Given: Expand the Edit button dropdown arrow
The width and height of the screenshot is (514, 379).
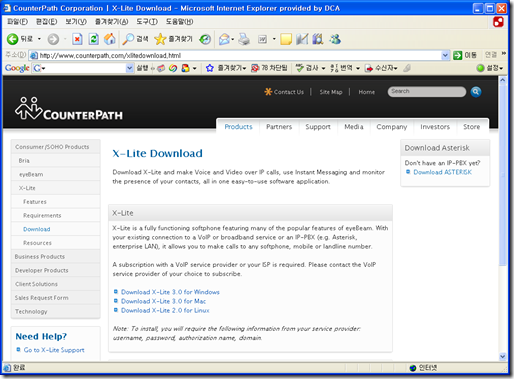Looking at the screenshot, I should 274,39.
